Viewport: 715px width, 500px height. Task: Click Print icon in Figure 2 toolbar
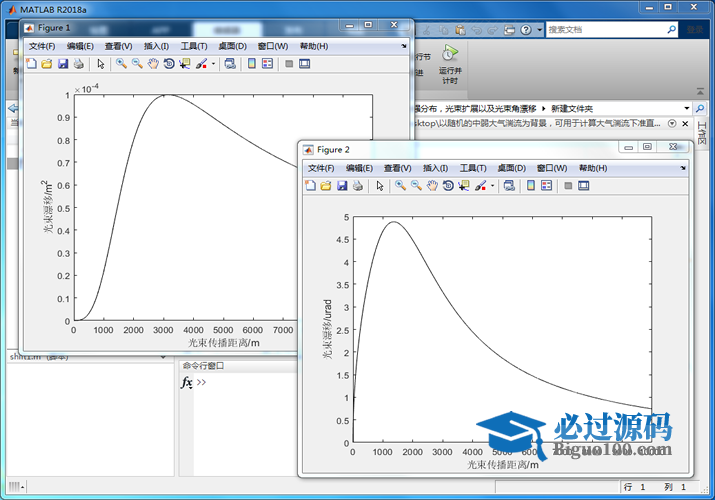(358, 186)
